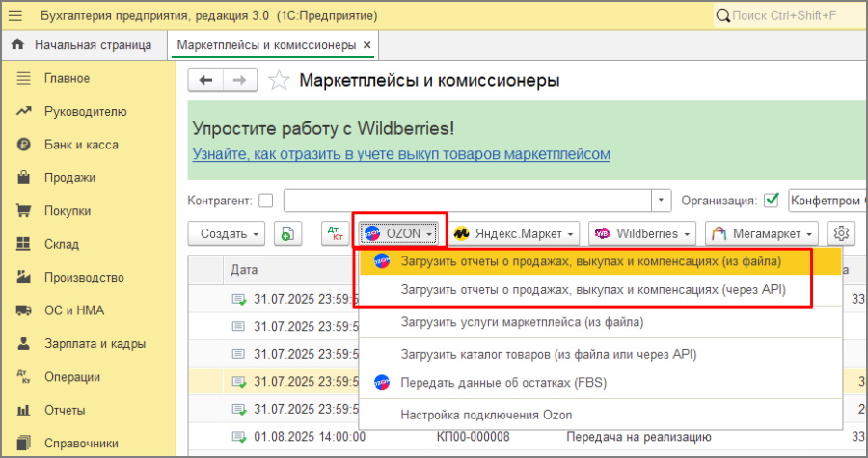
Task: Click the search magnifier icon
Action: point(722,15)
